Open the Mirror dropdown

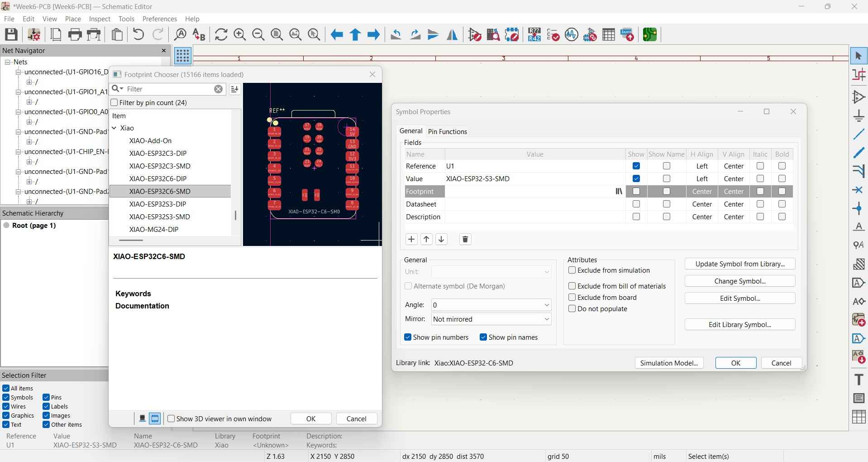491,319
